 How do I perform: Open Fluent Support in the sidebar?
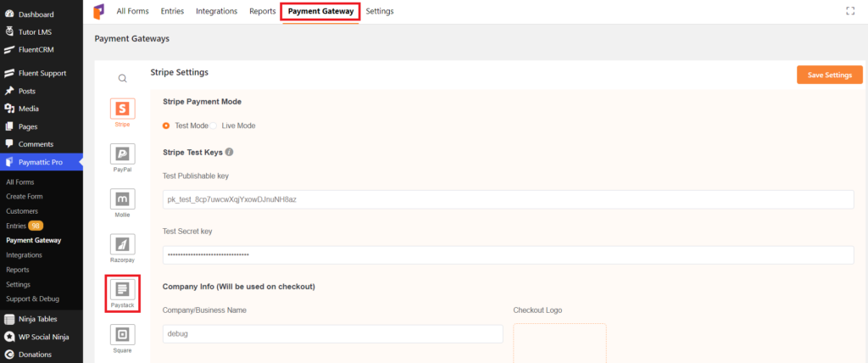coord(42,73)
